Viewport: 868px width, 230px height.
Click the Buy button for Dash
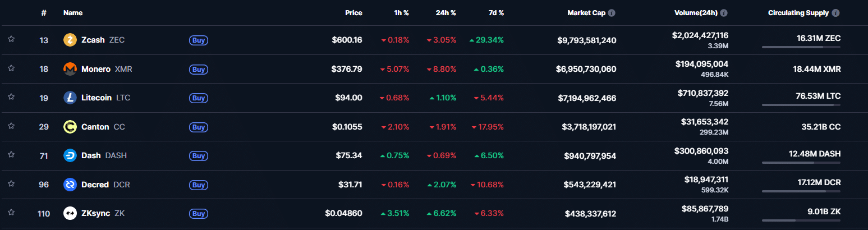(198, 156)
